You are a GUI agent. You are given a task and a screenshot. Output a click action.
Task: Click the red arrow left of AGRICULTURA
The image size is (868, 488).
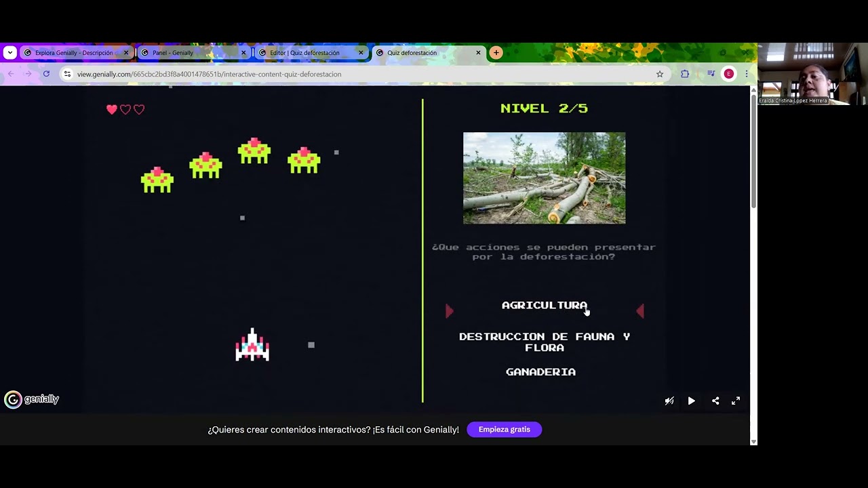pos(449,311)
